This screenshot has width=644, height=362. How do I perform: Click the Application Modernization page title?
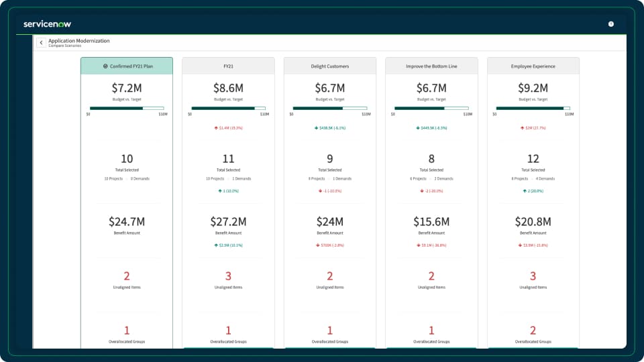pyautogui.click(x=79, y=41)
